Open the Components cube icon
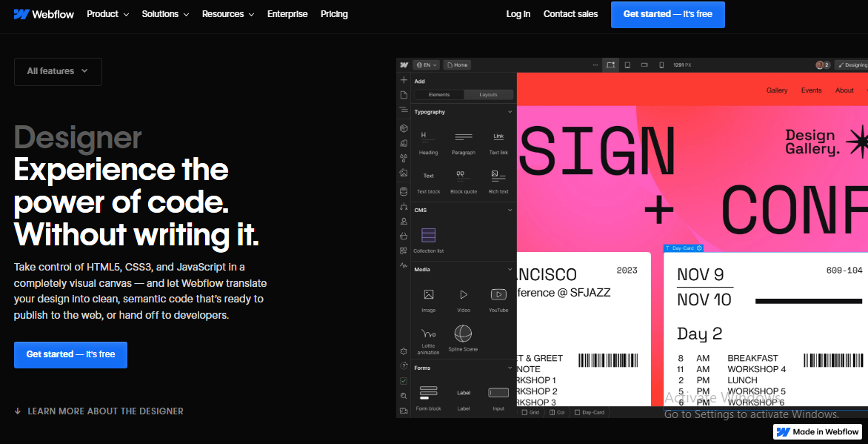Image resolution: width=868 pixels, height=444 pixels. tap(404, 128)
